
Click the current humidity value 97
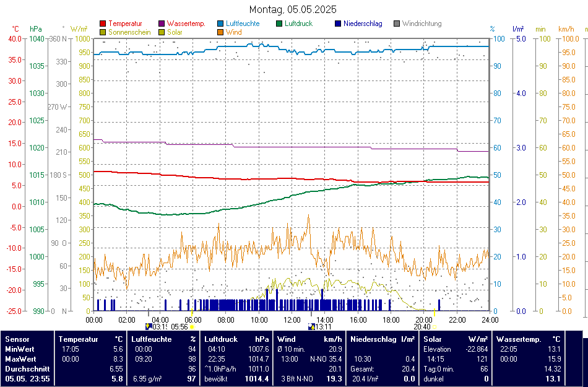[192, 379]
